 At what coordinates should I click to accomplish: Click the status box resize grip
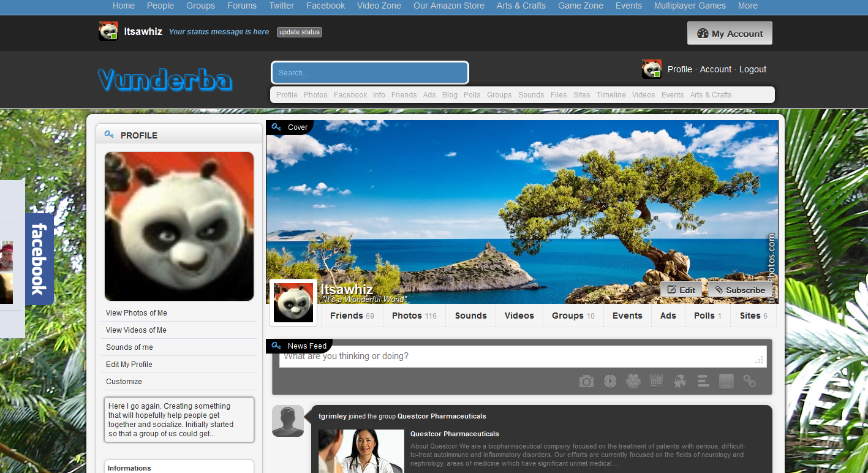[760, 360]
